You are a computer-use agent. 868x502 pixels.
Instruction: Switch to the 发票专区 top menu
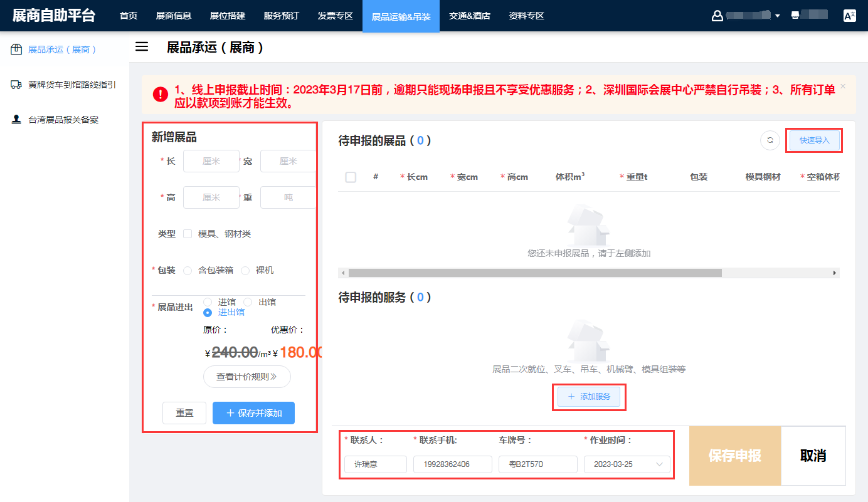click(x=335, y=16)
